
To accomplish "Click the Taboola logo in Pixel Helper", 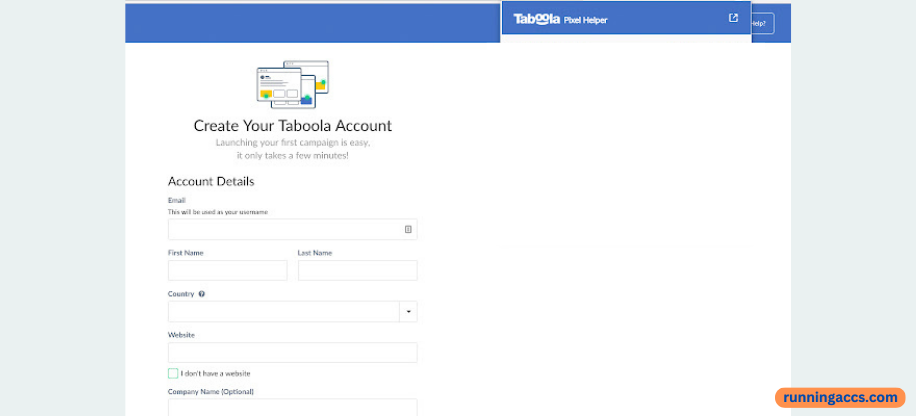I will (537, 19).
